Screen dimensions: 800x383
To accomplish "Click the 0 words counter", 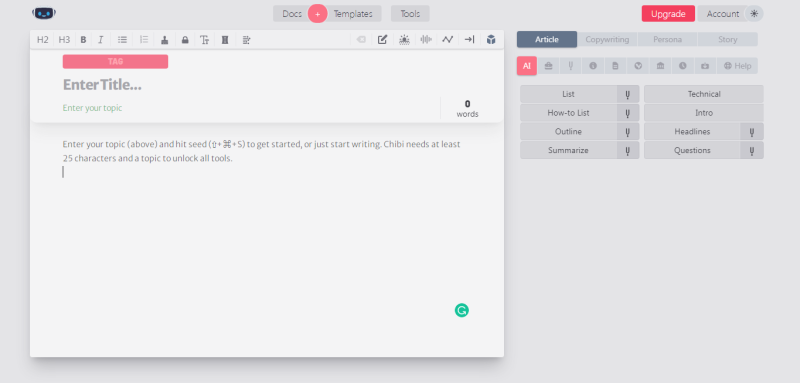I will (467, 109).
